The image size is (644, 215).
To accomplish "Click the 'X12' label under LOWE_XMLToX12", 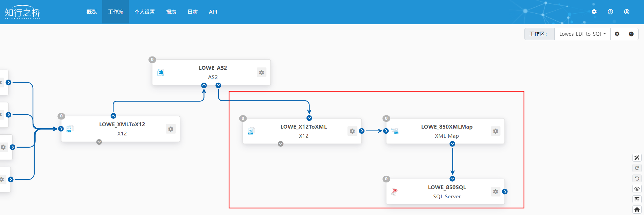I will click(x=122, y=134).
